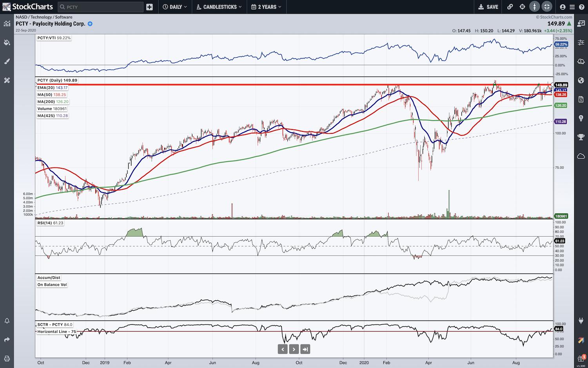
Task: Click the trophy icon in right sidebar
Action: pos(581,137)
